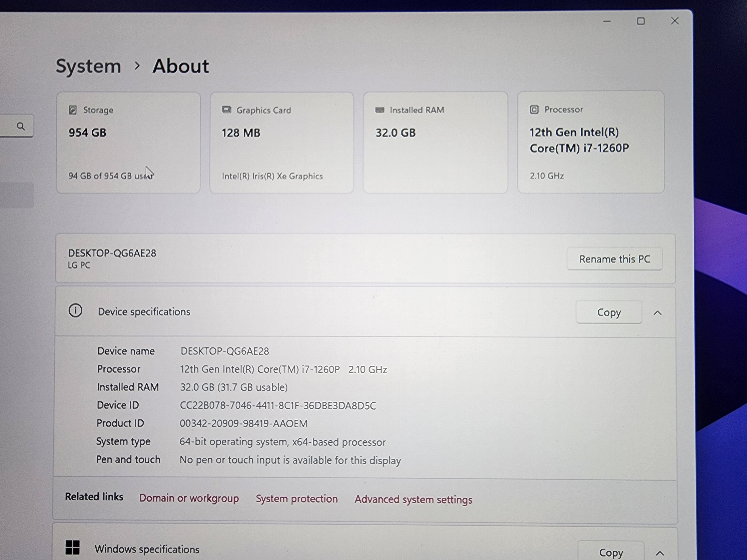Click the Windows logo icon beside Windows specifications
This screenshot has width=747, height=560.
click(x=72, y=547)
